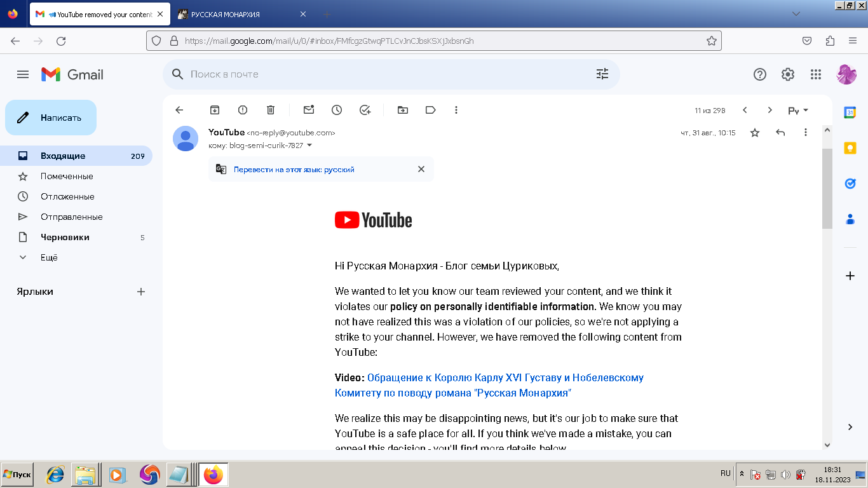Toggle the Gmail main menu sidebar
868x488 pixels.
pyautogui.click(x=23, y=74)
